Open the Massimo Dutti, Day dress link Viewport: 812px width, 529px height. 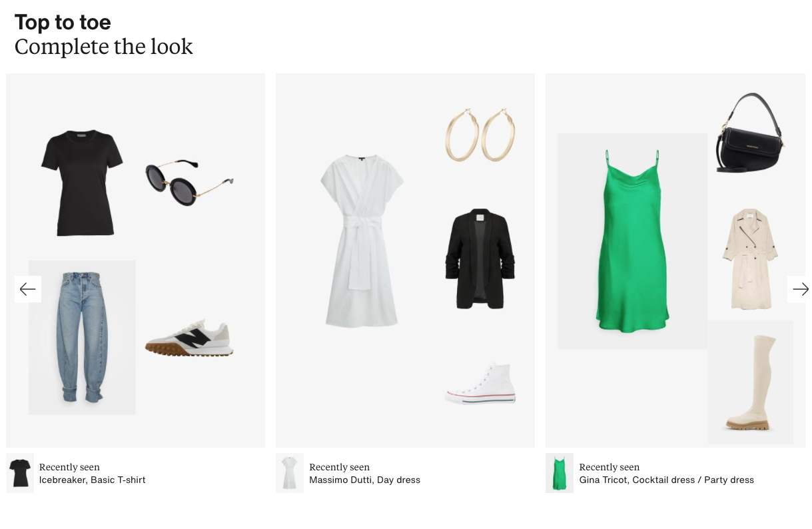tap(364, 480)
